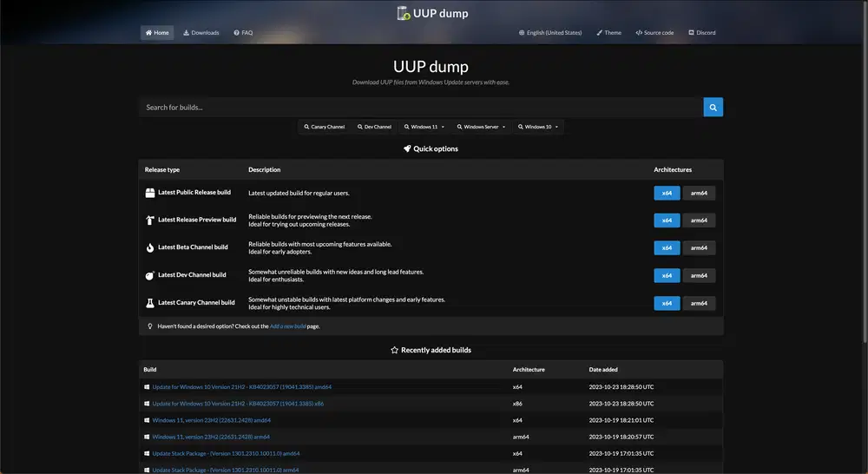Viewport: 868px width, 474px height.
Task: Click the blue search magnifier button
Action: coord(713,107)
